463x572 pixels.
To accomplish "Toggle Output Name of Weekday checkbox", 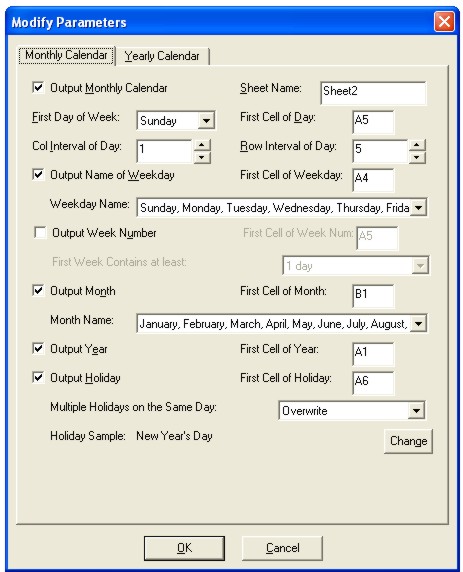I will (38, 174).
